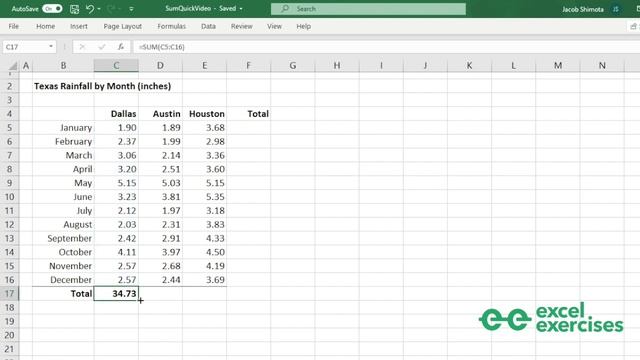
Task: Click the Dallas value 3.06
Action: (116, 156)
